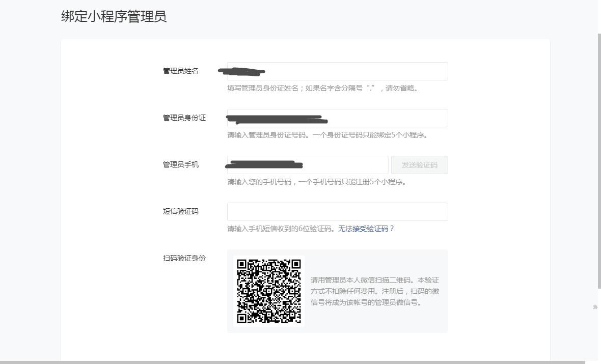Click the 管理员身份证 label
Viewport: 601px width, 364px height.
(184, 118)
